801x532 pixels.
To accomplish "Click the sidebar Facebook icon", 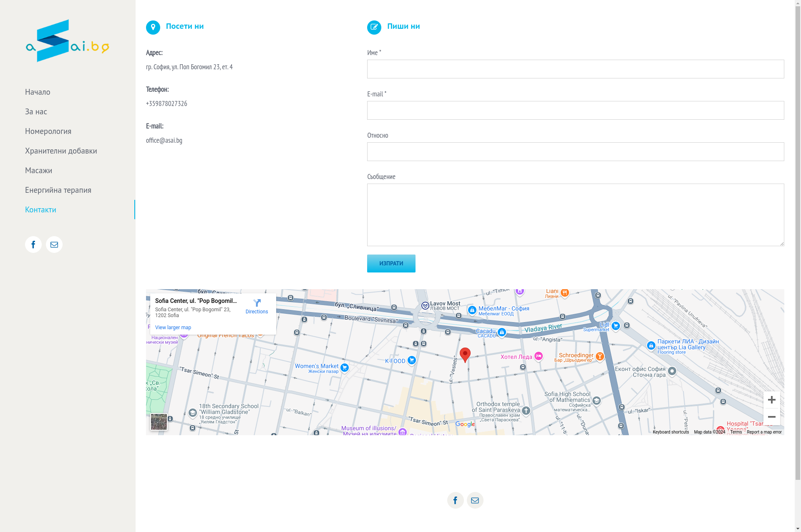I will [x=33, y=245].
